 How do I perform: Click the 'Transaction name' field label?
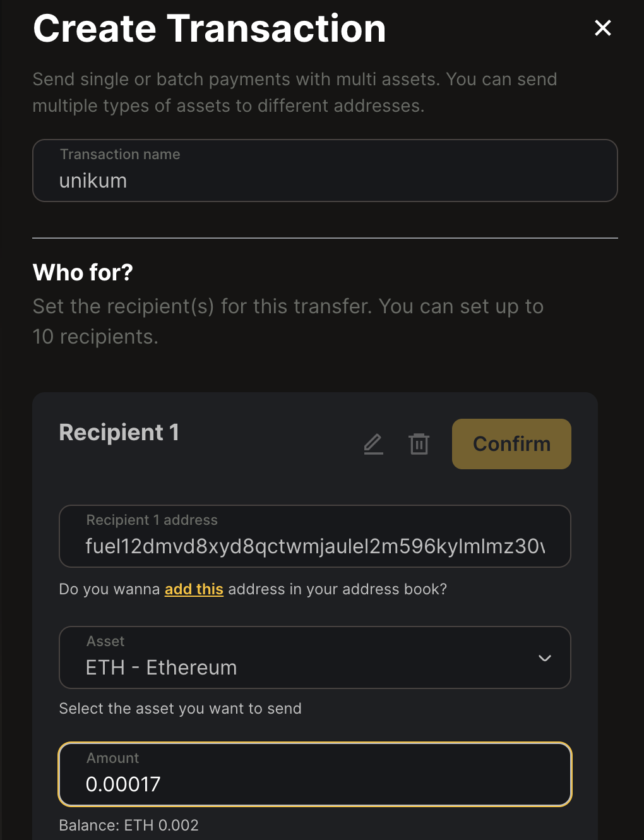tap(120, 154)
